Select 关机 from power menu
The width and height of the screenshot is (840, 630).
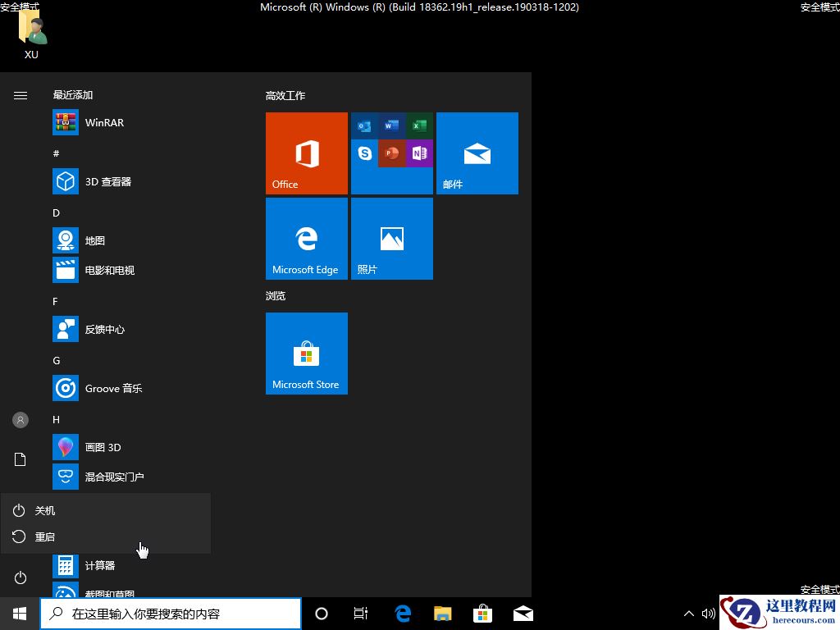coord(45,511)
